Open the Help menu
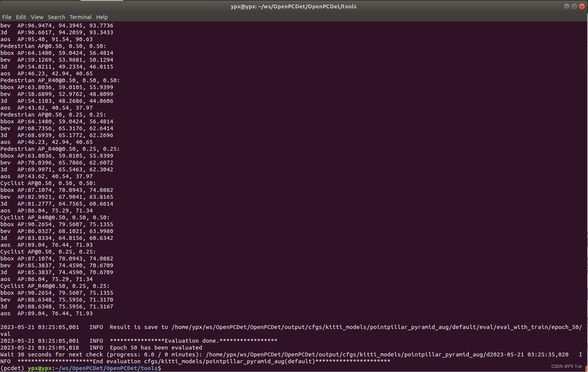588x372 pixels. [102, 17]
